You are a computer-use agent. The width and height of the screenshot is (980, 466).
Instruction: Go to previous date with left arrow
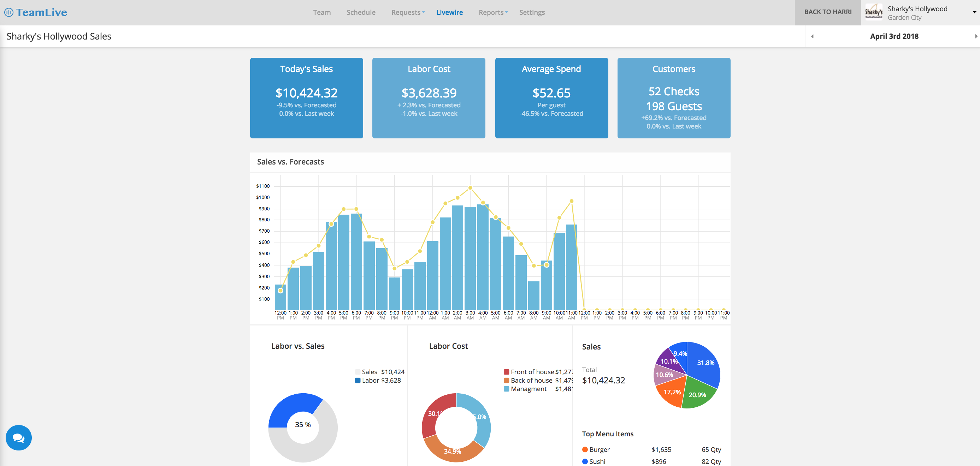tap(812, 36)
